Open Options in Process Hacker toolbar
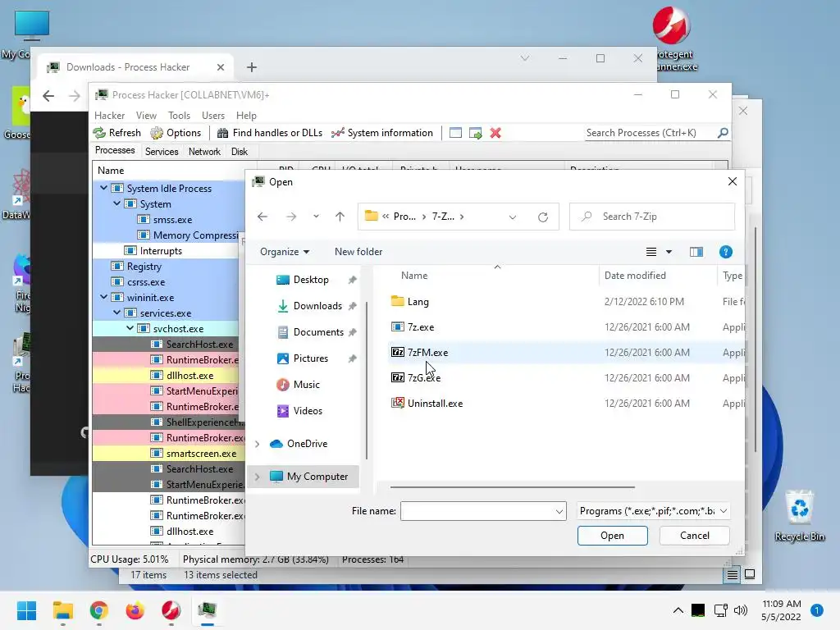 tap(176, 133)
